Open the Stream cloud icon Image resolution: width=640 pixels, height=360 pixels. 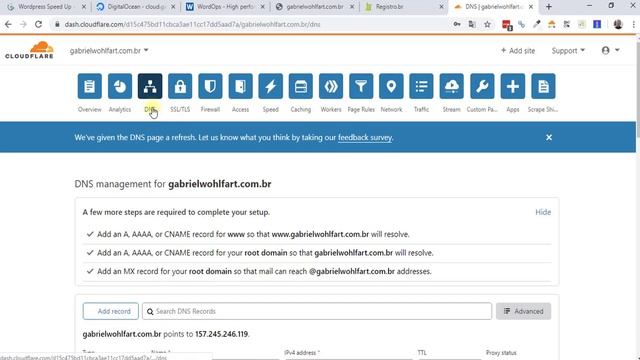(451, 86)
